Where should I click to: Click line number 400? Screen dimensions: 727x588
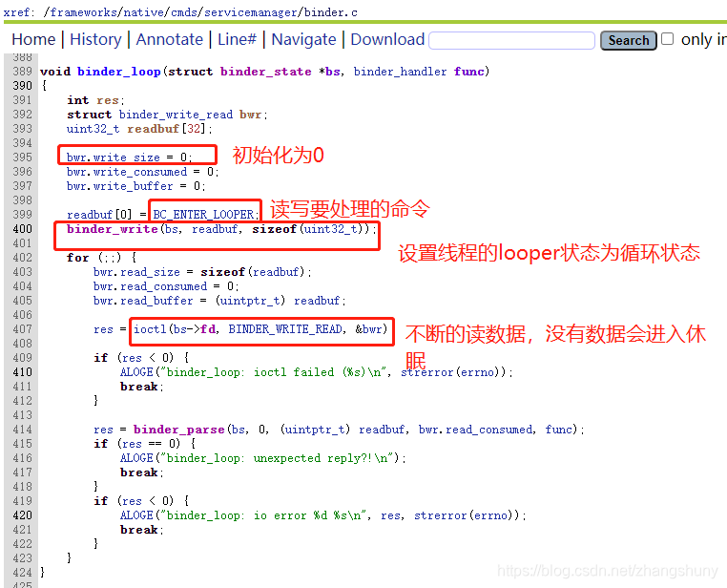pos(22,229)
